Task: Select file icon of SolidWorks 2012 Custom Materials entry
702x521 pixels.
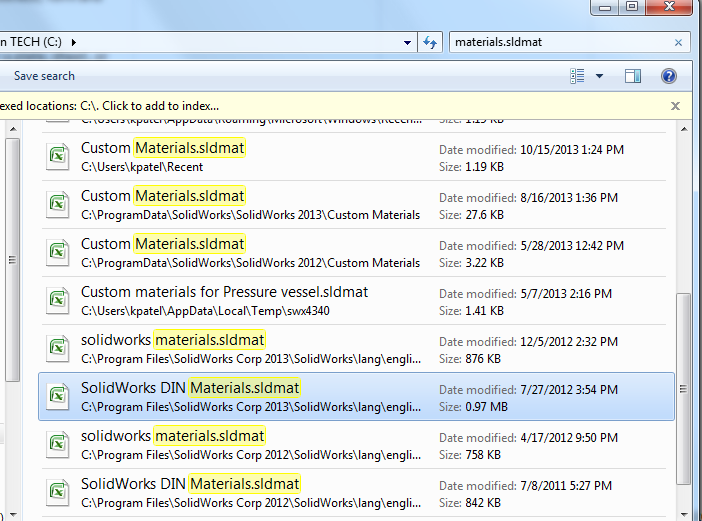Action: point(58,252)
